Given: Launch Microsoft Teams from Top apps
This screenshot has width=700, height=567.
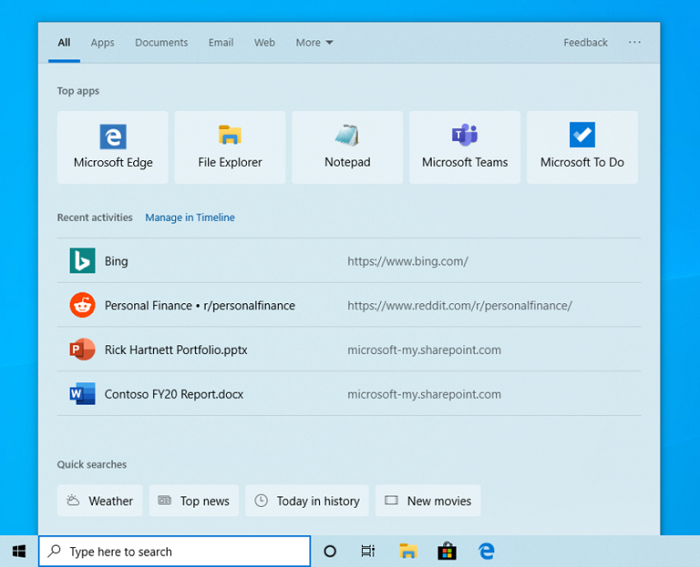Looking at the screenshot, I should coord(464,147).
